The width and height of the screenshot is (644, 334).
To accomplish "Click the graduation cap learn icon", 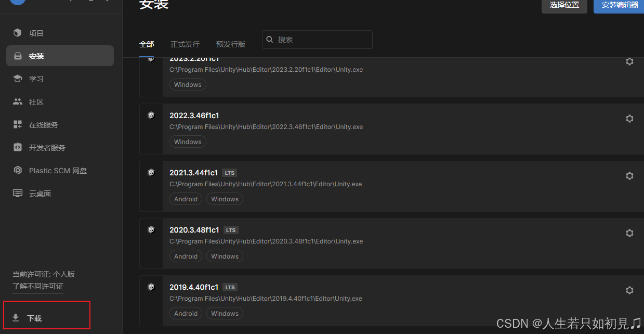I will (x=18, y=79).
